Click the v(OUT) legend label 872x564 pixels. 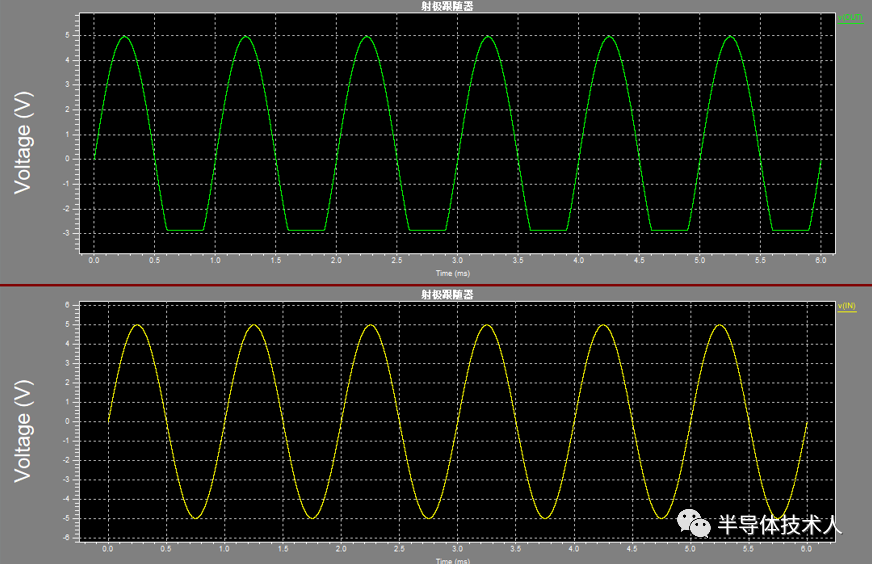[850, 18]
